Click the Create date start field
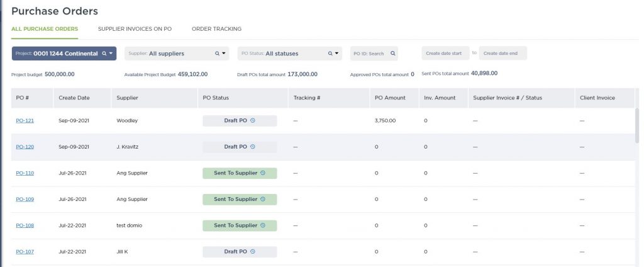Screen dimensions: 644x267 (x=443, y=54)
